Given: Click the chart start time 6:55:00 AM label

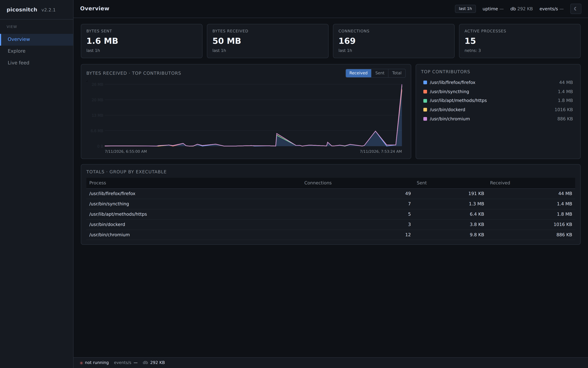Looking at the screenshot, I should [x=126, y=152].
